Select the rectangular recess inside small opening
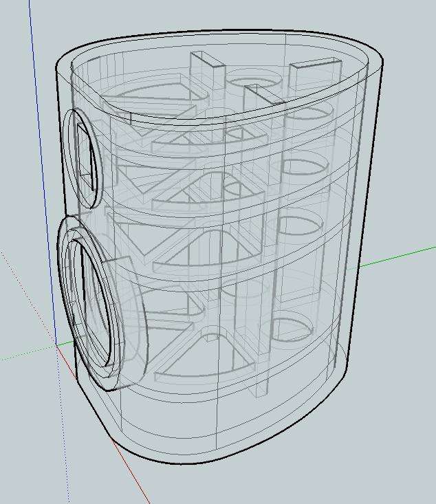This screenshot has width=436, height=504. point(85,157)
